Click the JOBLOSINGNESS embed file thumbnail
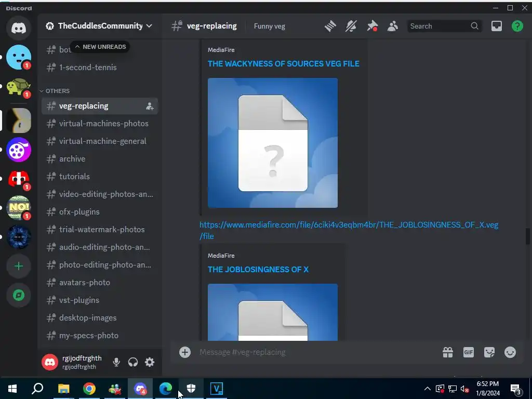 [x=272, y=312]
